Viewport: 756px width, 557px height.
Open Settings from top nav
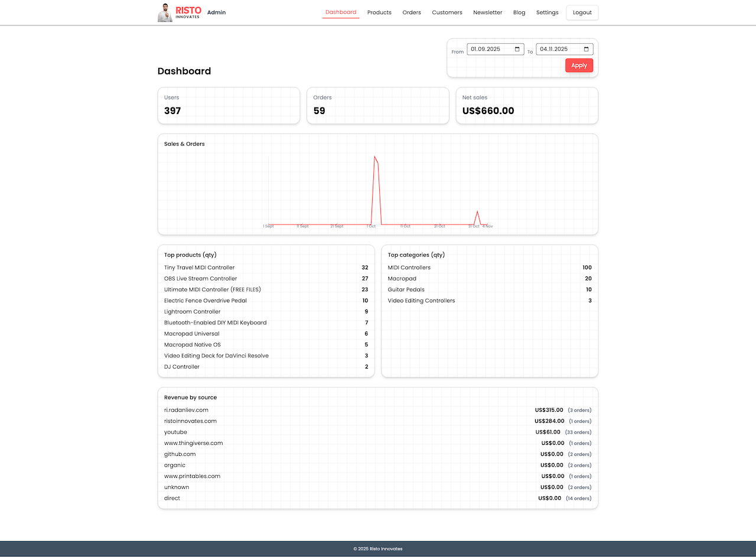tap(548, 12)
